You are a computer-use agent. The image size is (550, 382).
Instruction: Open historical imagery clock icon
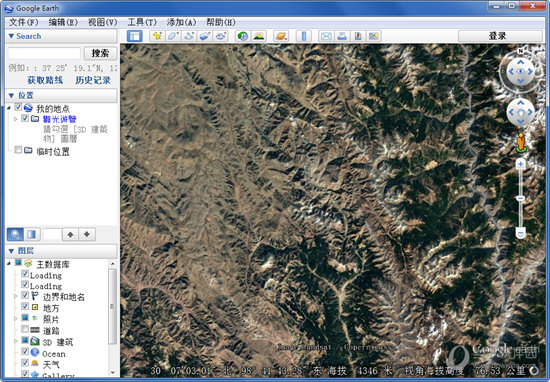tap(243, 36)
